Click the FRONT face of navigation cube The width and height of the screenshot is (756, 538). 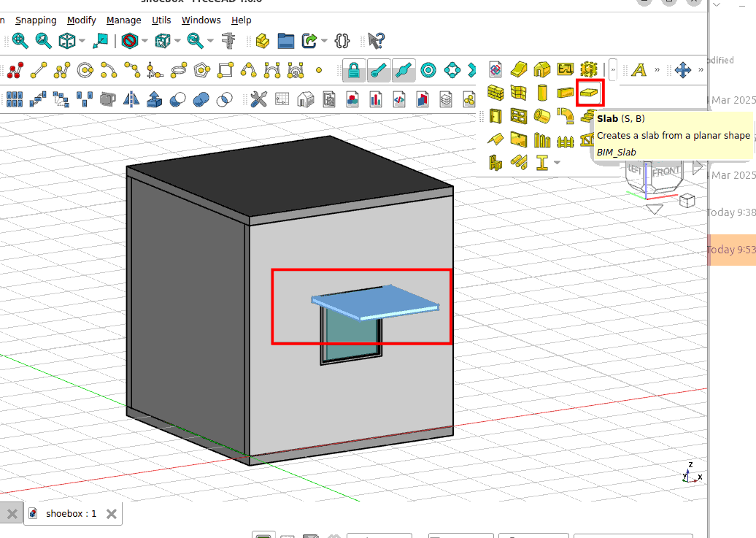(666, 172)
